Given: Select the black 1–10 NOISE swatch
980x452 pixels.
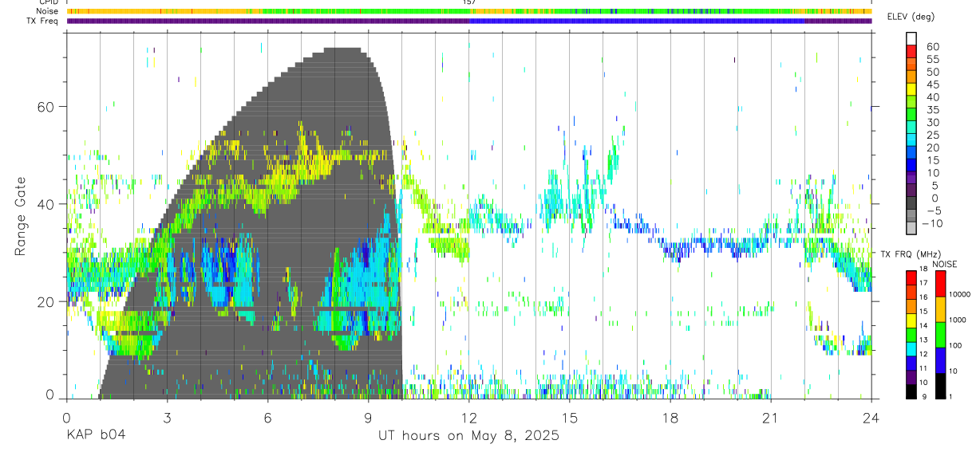Looking at the screenshot, I should [x=940, y=384].
